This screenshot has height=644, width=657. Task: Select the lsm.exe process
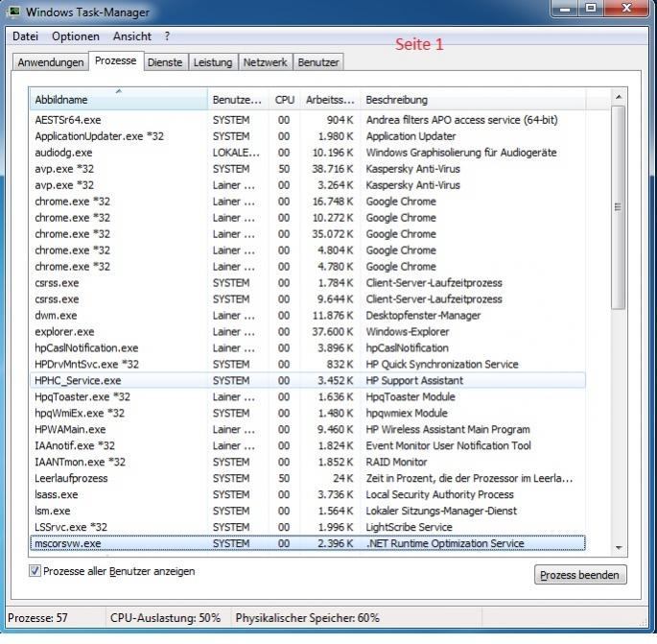(x=308, y=512)
